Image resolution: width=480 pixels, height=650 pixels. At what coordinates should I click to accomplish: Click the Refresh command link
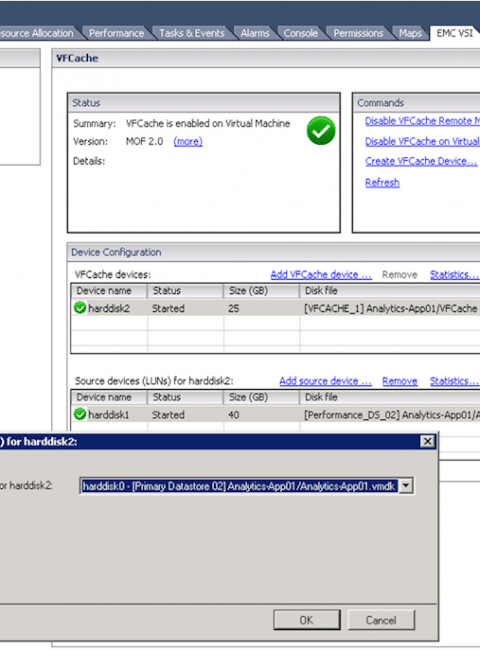point(382,182)
